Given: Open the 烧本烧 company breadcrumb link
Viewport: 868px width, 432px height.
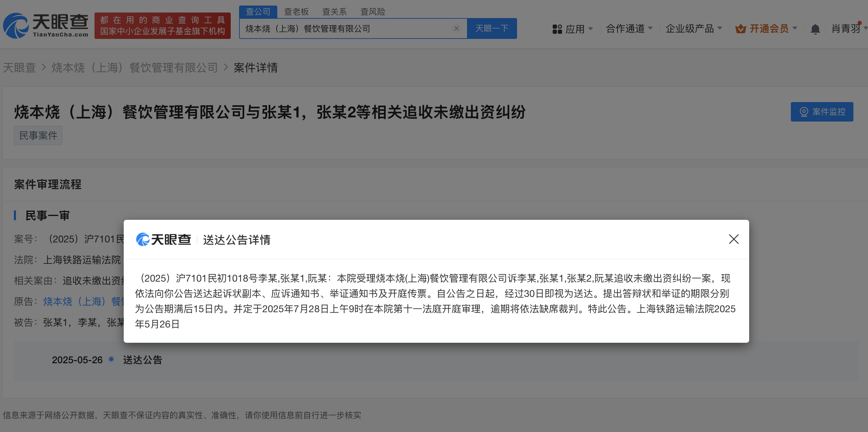Looking at the screenshot, I should pos(134,67).
